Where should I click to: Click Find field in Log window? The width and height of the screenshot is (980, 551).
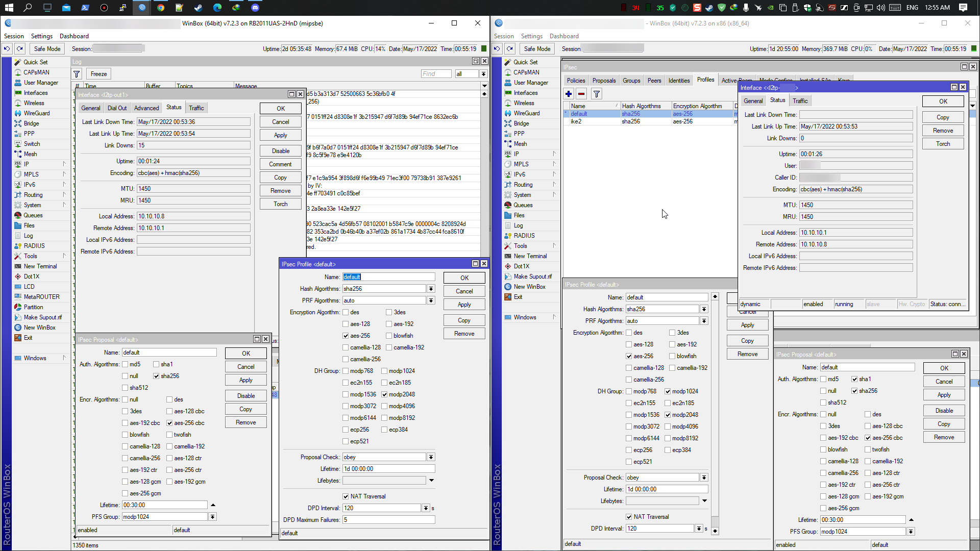click(436, 74)
